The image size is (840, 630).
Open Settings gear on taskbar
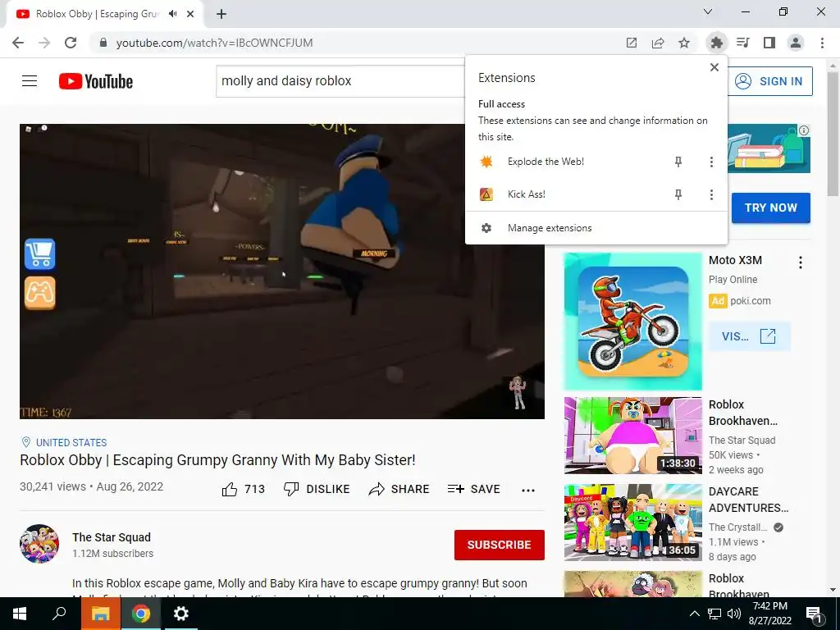pos(181,614)
